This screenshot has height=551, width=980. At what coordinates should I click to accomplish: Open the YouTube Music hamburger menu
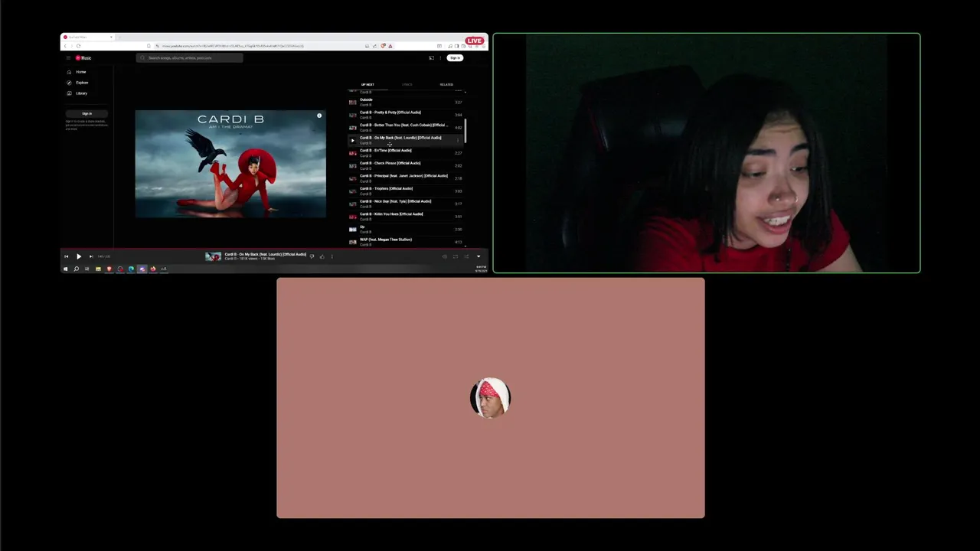(x=68, y=58)
